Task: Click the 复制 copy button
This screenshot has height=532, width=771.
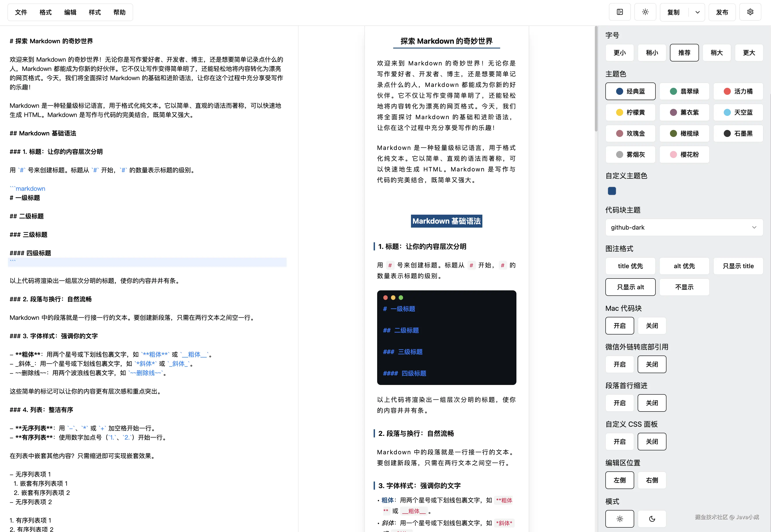Action: point(673,12)
